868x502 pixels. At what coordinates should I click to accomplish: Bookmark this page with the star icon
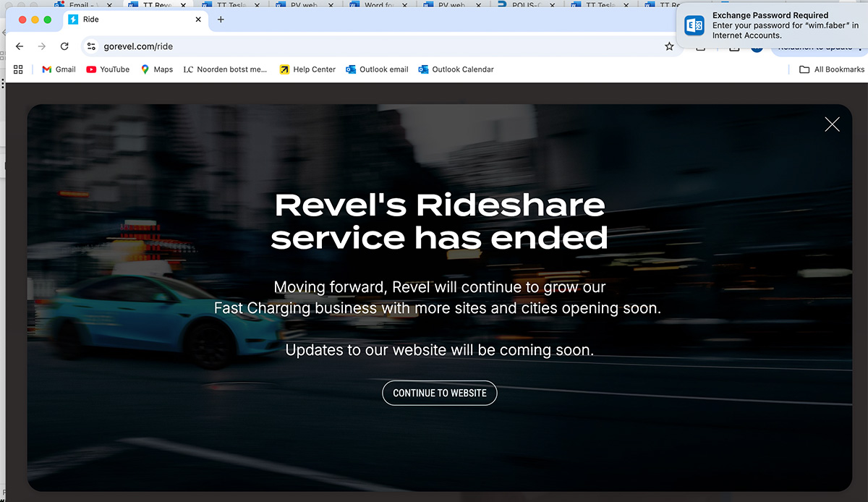click(669, 46)
